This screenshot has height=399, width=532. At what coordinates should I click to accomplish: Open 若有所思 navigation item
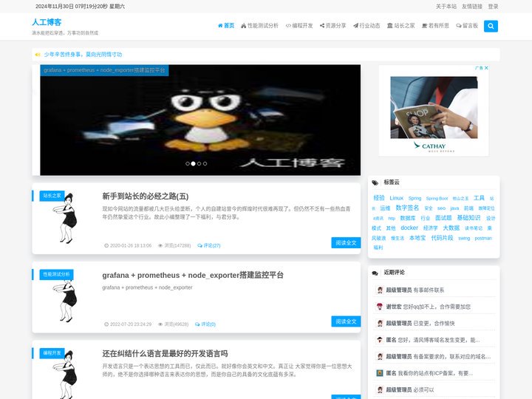click(435, 26)
